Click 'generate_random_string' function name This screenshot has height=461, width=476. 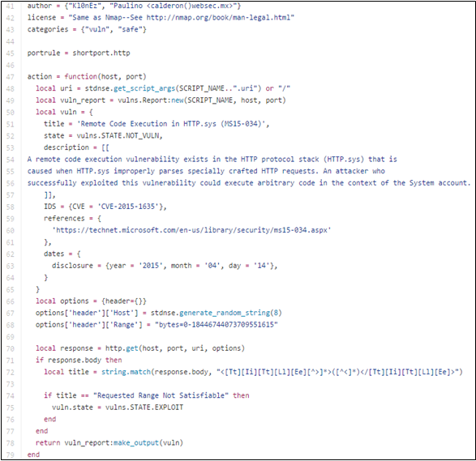pos(225,313)
